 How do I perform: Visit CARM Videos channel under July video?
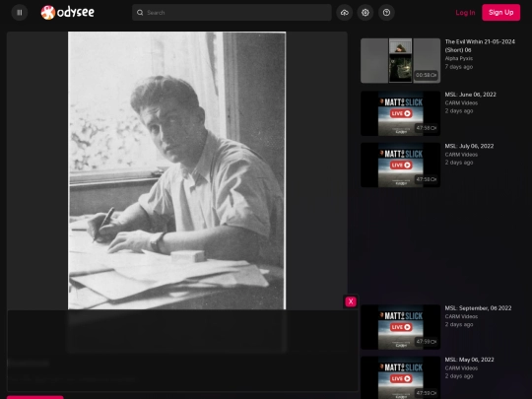pyautogui.click(x=461, y=155)
